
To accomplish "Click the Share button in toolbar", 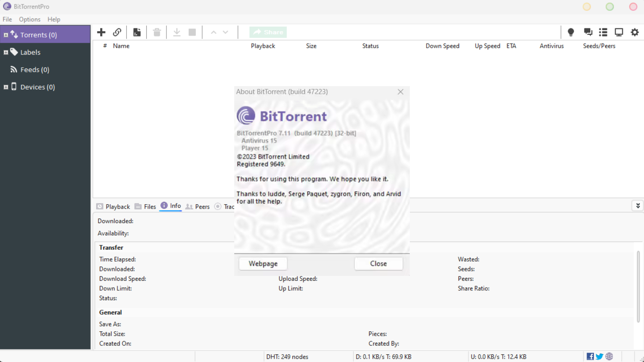I will pos(268,32).
